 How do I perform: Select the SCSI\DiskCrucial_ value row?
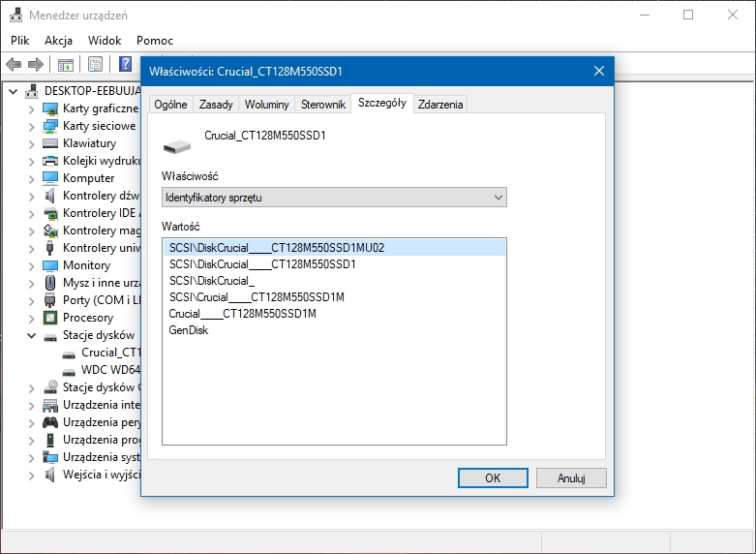point(334,280)
